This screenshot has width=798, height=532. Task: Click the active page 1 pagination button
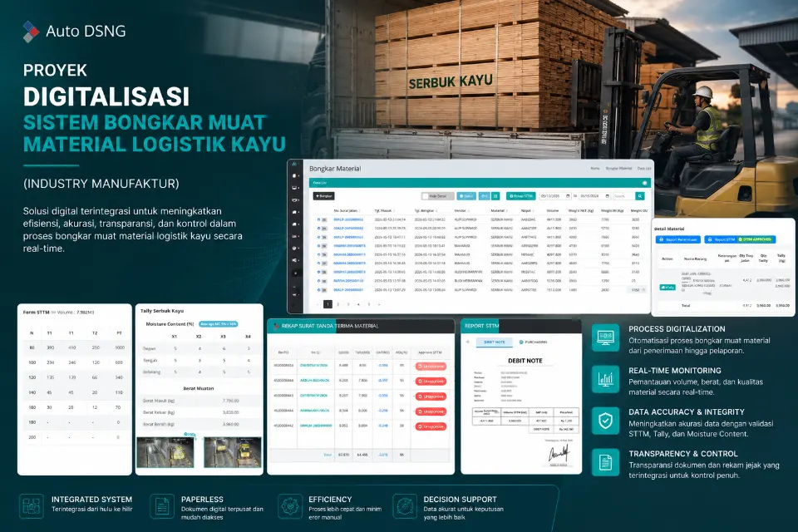tap(328, 304)
